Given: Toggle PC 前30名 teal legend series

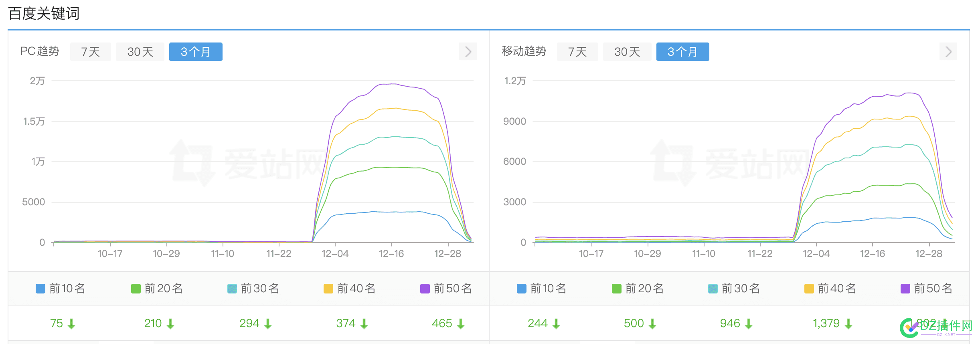Looking at the screenshot, I should (x=253, y=289).
